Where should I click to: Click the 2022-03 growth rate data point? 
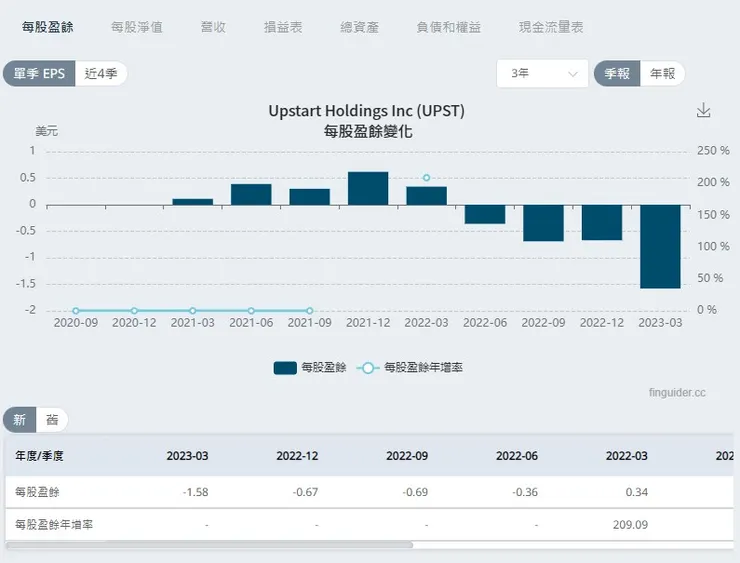pyautogui.click(x=427, y=178)
